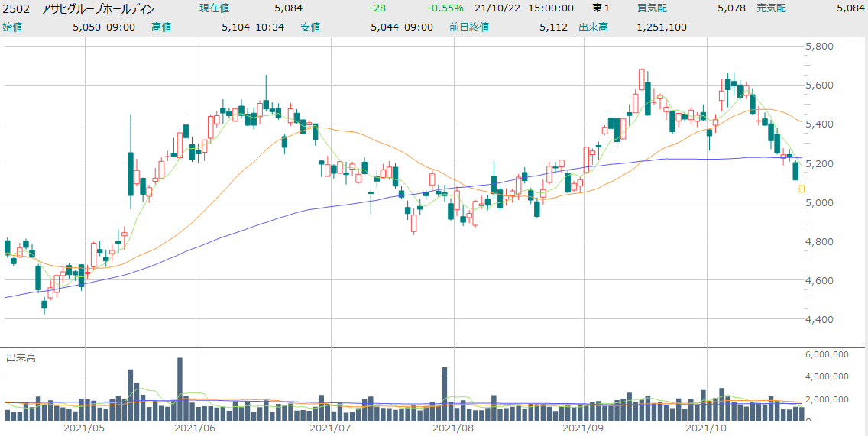
Task: Select the 前日終値 value 5,112
Action: pos(554,27)
